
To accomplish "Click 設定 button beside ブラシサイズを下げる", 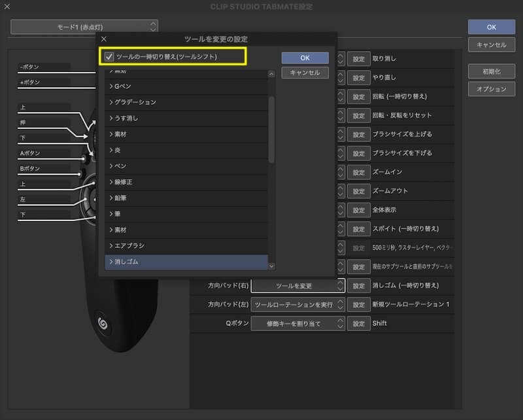I will tap(358, 154).
